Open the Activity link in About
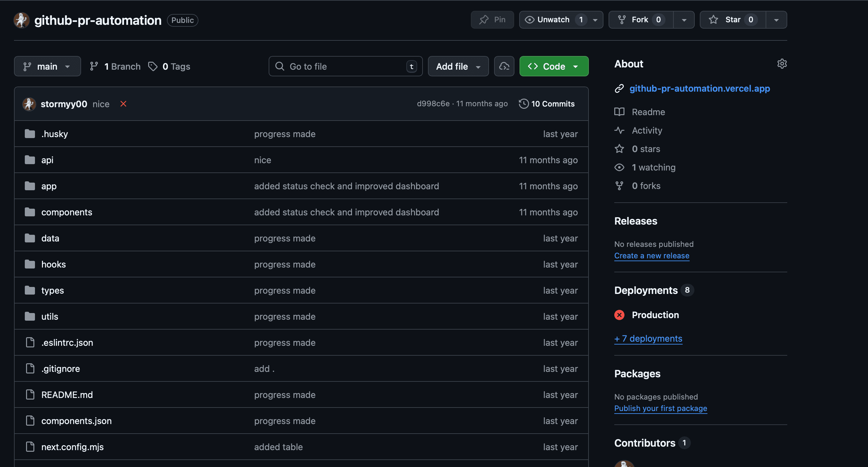The width and height of the screenshot is (868, 467). [x=647, y=130]
